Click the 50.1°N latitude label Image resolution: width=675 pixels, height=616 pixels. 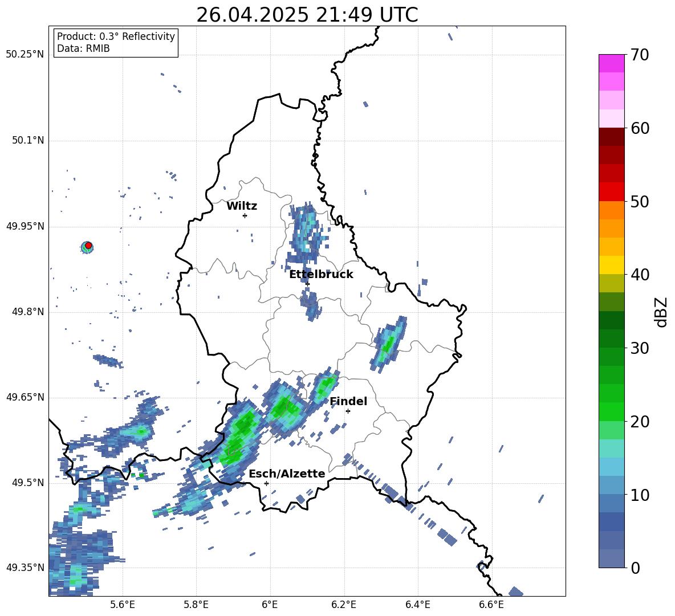point(28,141)
